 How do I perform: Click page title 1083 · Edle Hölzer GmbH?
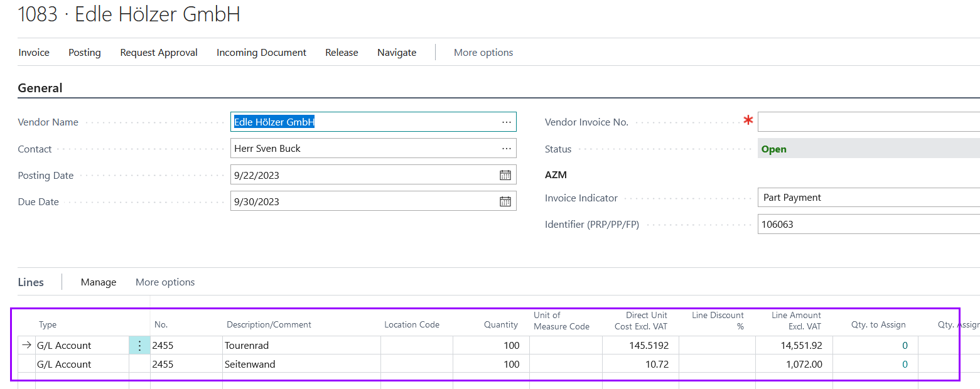(x=129, y=14)
